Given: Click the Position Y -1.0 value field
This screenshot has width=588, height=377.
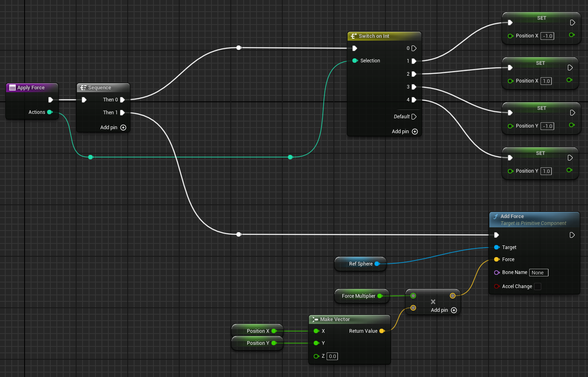Looking at the screenshot, I should 547,126.
